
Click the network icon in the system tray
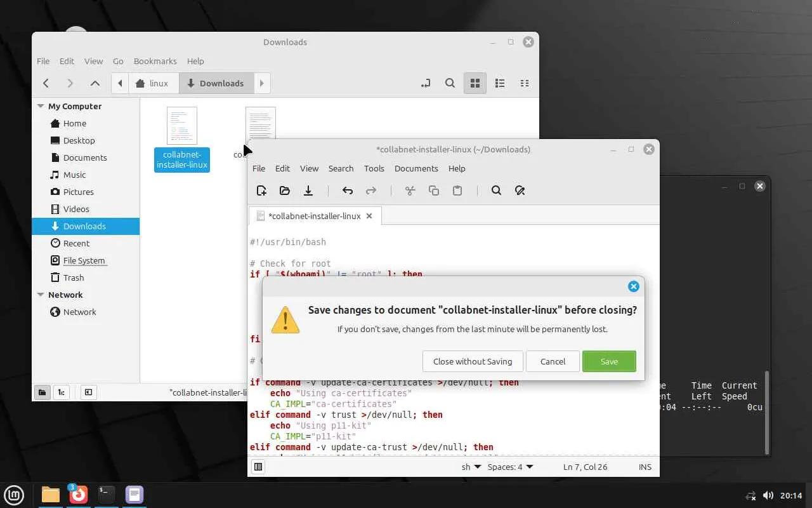pyautogui.click(x=751, y=495)
